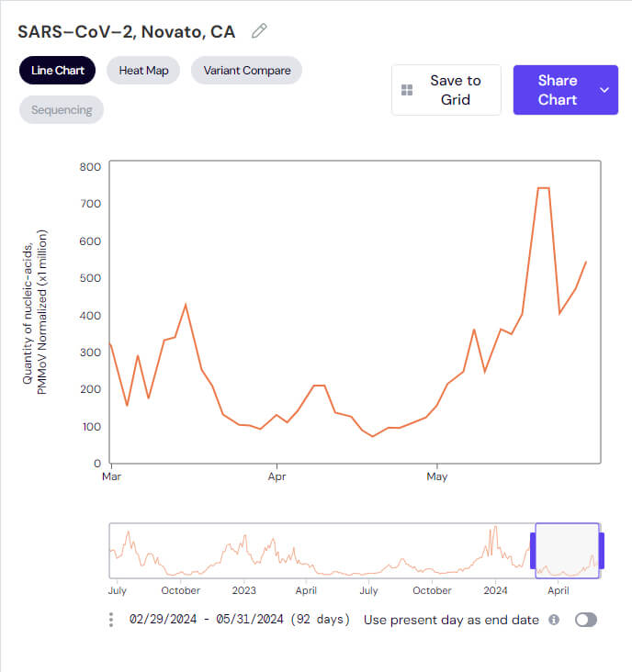The height and width of the screenshot is (672, 632).
Task: Open the Variant Compare view
Action: click(x=246, y=71)
